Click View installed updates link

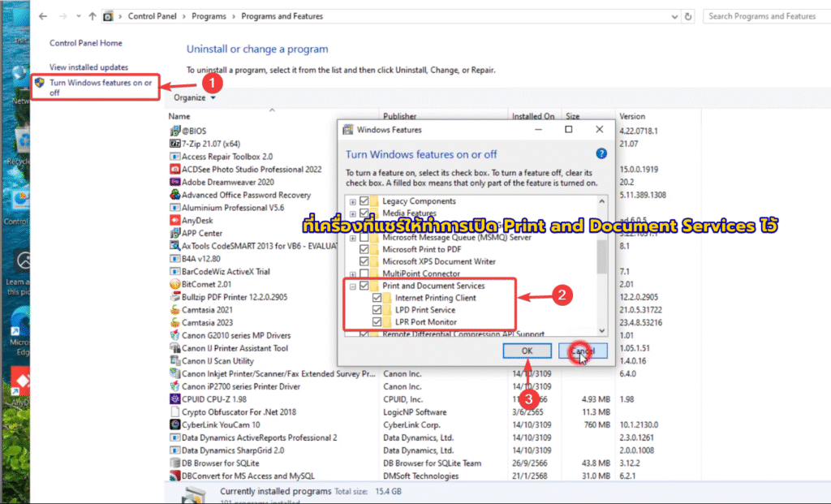(x=89, y=67)
